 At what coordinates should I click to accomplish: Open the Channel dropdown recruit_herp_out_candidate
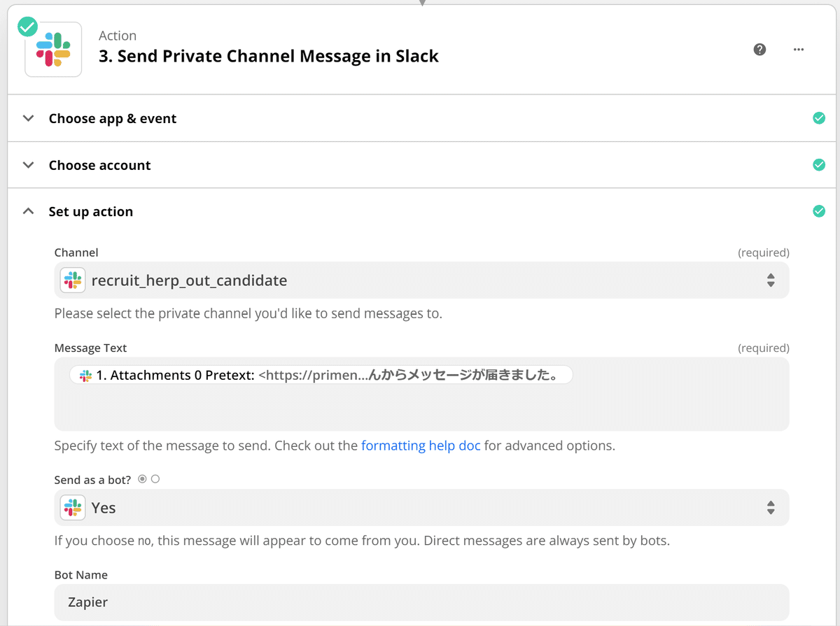[x=421, y=280]
